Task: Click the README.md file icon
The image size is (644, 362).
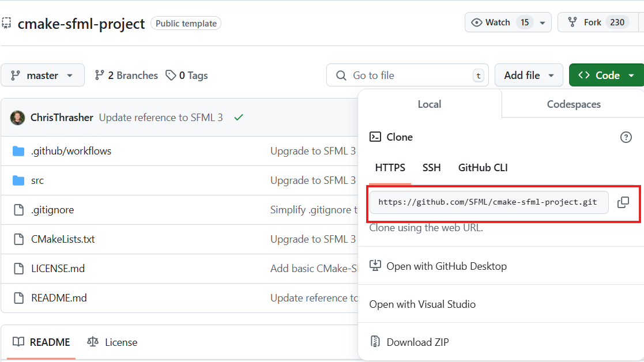Action: (19, 298)
